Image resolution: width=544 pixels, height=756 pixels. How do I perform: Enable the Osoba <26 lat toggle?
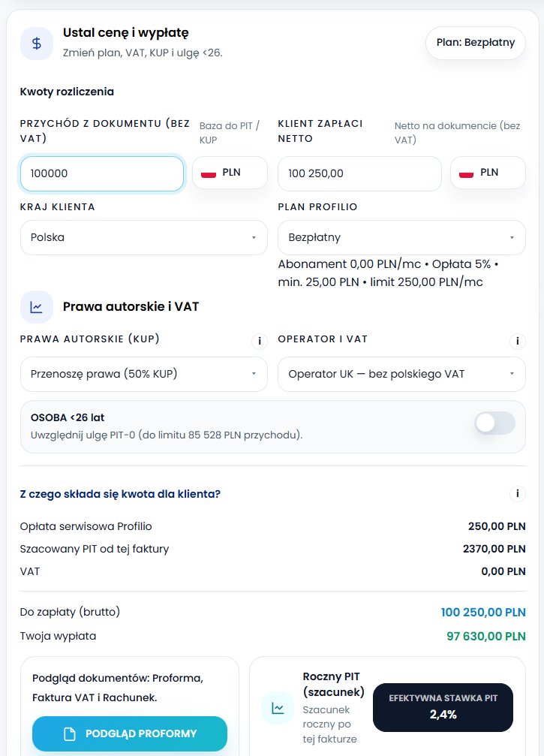pyautogui.click(x=494, y=423)
